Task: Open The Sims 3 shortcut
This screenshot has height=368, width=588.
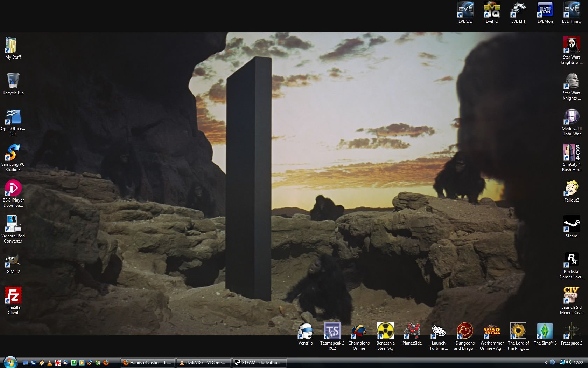Action: (x=545, y=331)
